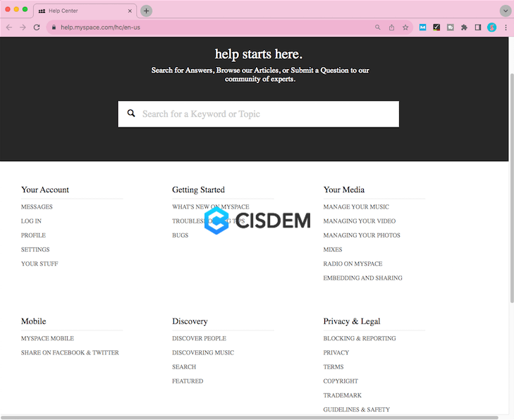This screenshot has width=514, height=420.
Task: Open MANAGING YOUR VIDEO link
Action: [x=360, y=221]
